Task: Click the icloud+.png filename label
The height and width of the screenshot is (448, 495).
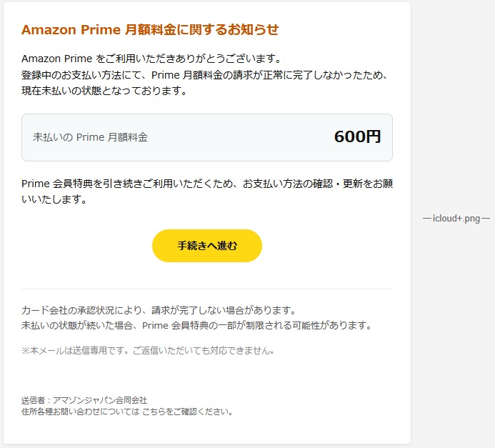Action: (x=456, y=219)
